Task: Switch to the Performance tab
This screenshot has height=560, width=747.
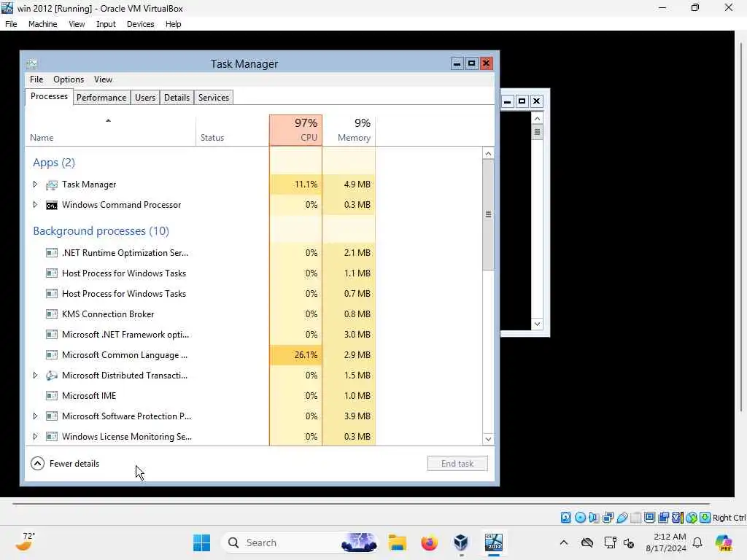Action: 101,98
